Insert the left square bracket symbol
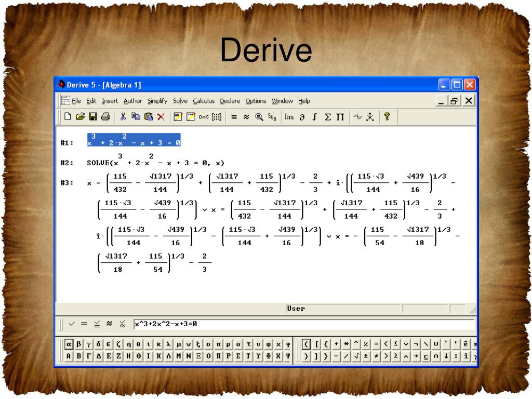Image resolution: width=532 pixels, height=399 pixels. 316,344
